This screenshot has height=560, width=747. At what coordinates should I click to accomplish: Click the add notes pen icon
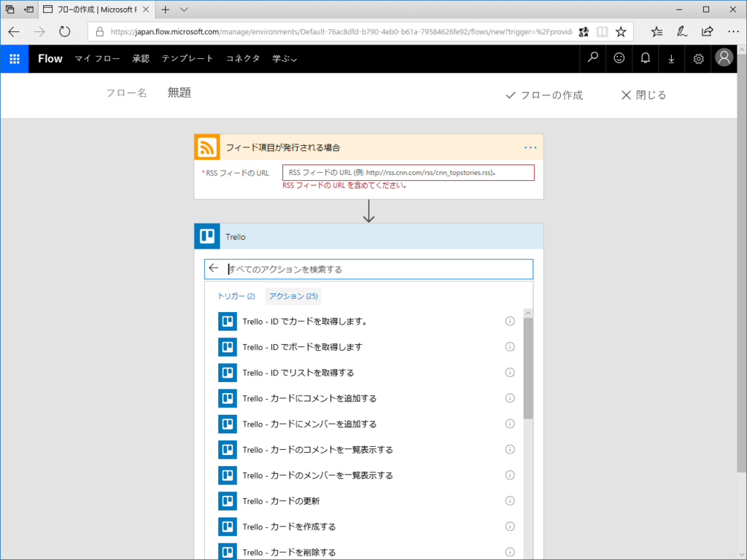682,32
